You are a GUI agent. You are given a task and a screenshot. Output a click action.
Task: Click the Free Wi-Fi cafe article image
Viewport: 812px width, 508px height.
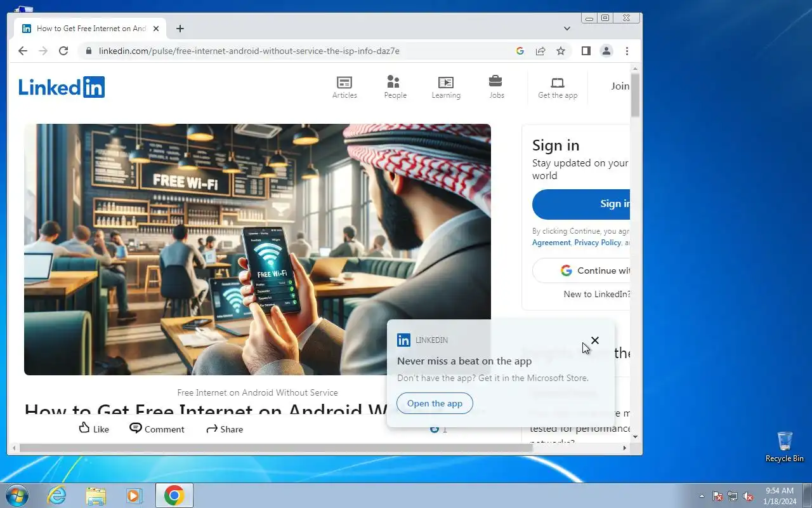click(258, 249)
